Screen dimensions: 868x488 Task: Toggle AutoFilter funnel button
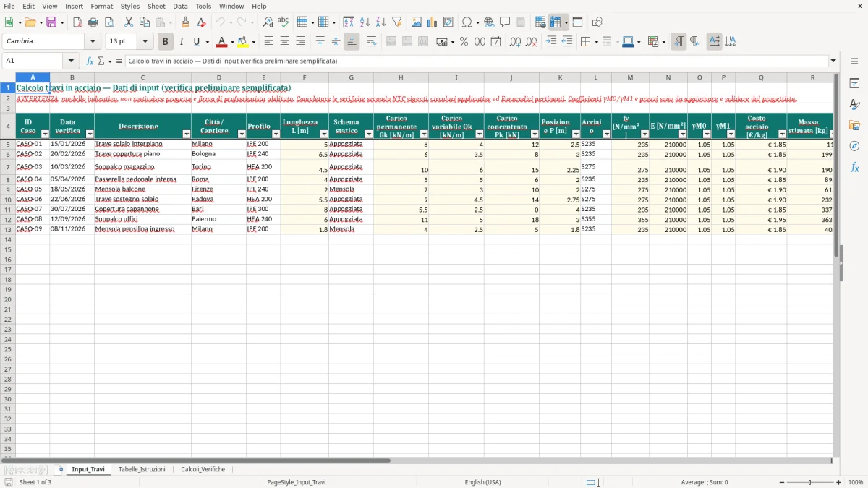tap(397, 22)
